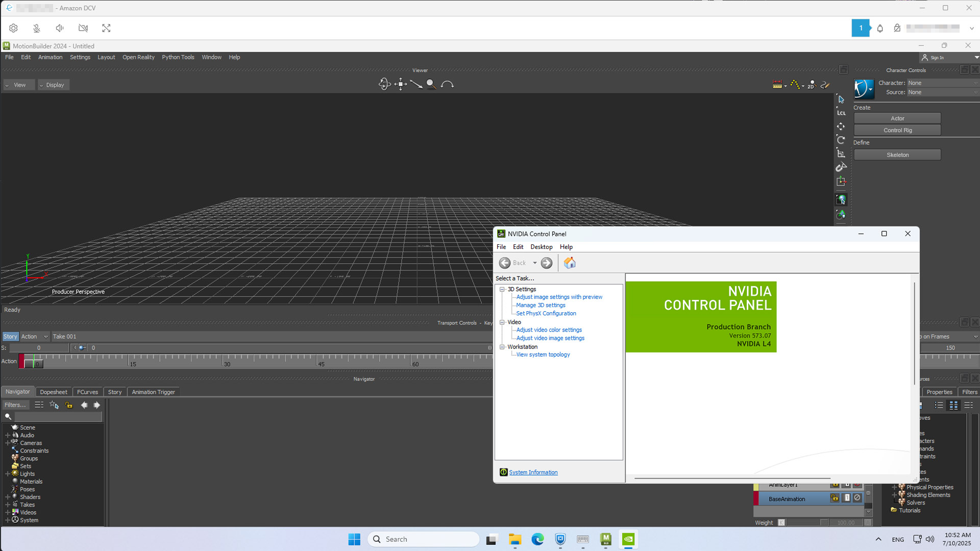
Task: Switch to the Dopesheet tab
Action: (x=54, y=392)
